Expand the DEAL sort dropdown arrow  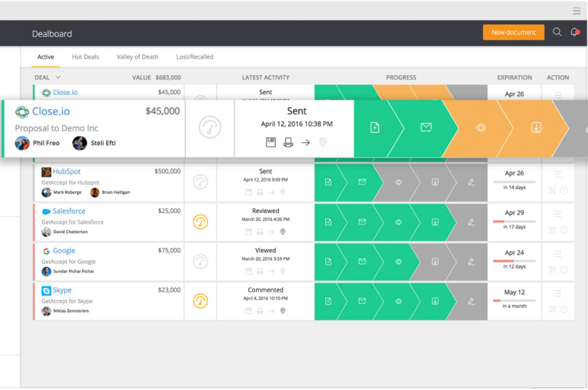tap(58, 77)
